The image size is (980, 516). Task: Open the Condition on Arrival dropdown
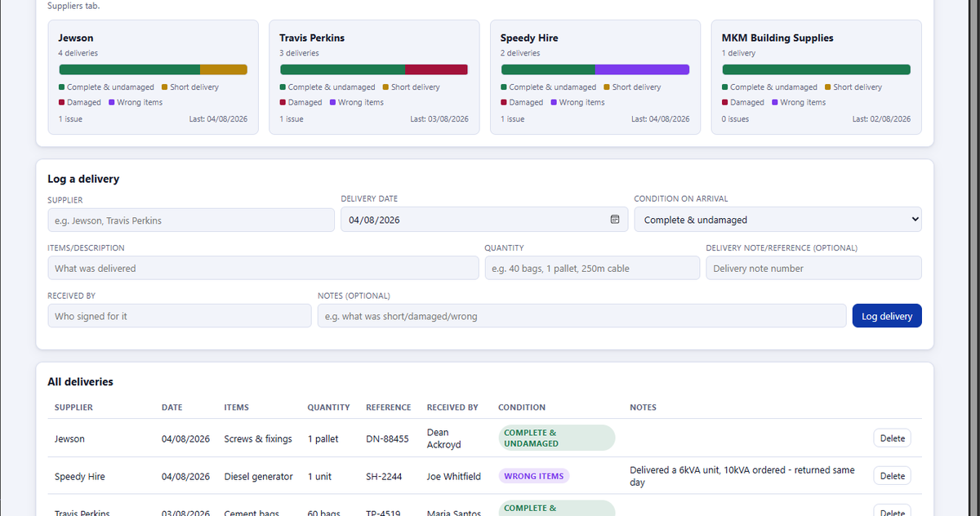click(x=778, y=220)
